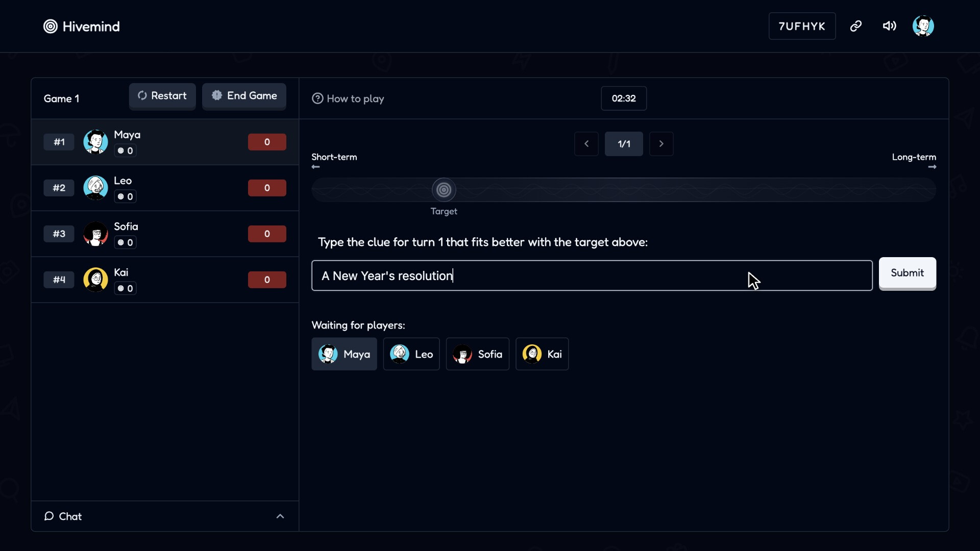Click Leo's red score badge

tap(267, 188)
